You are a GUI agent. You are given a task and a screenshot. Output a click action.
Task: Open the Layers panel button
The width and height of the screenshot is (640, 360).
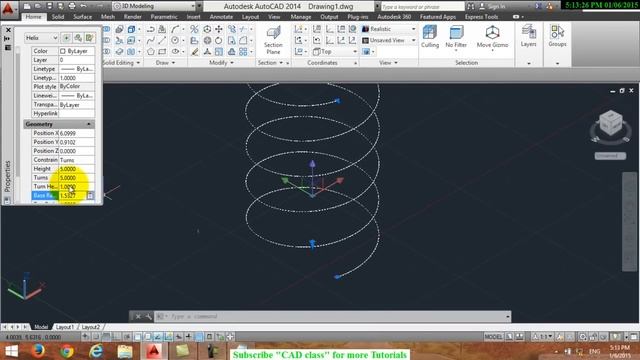pos(529,36)
